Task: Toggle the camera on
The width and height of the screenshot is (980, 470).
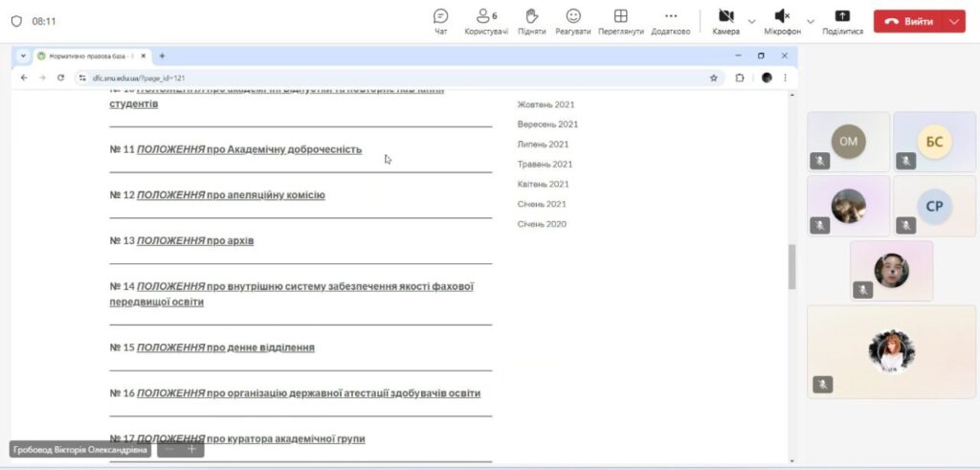Action: coord(725,16)
